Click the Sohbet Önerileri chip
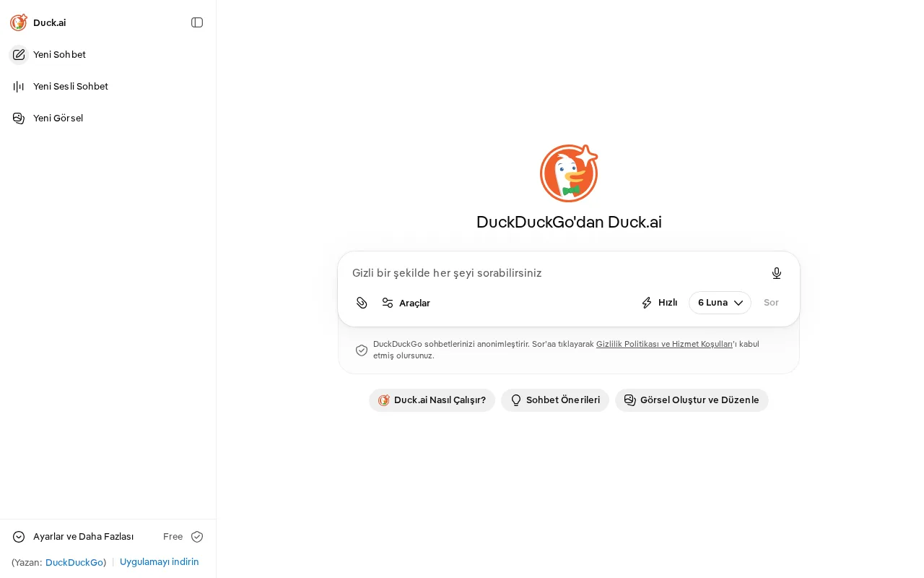This screenshot has width=924, height=578. click(x=555, y=400)
